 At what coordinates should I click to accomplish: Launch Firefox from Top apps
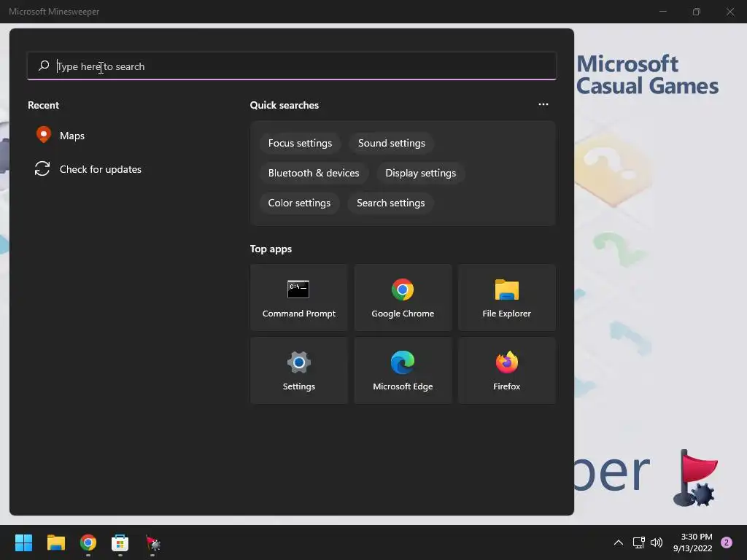[507, 370]
